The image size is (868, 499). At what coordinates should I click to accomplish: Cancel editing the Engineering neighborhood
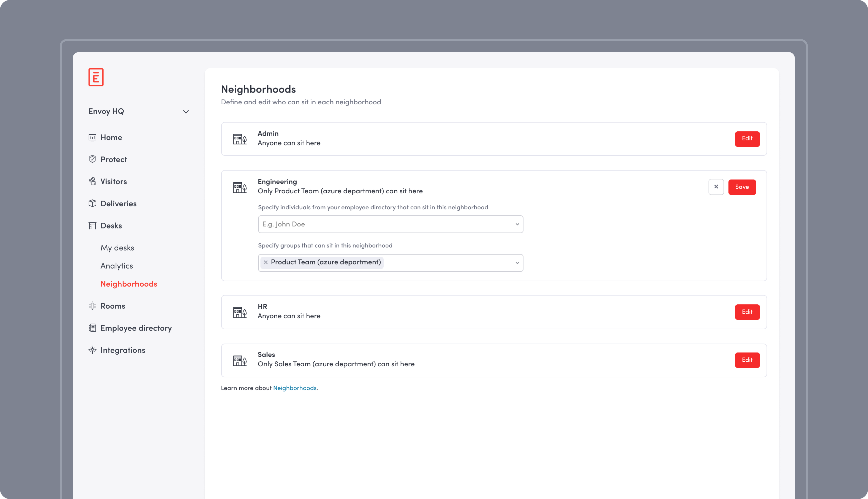coord(716,187)
